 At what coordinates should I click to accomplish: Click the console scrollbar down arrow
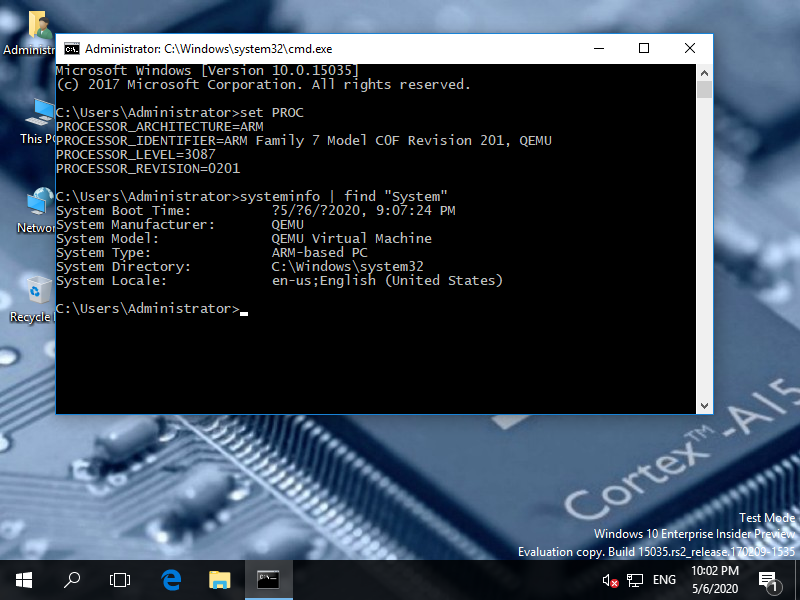click(x=704, y=406)
